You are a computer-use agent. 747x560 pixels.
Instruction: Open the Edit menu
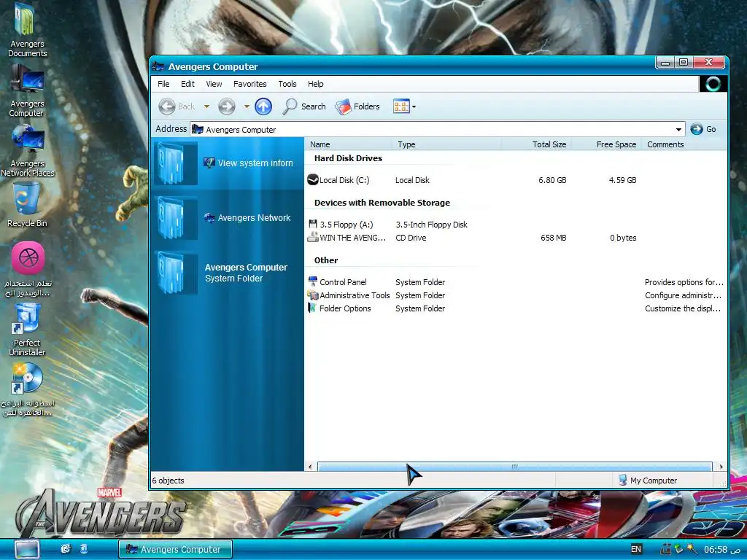click(x=187, y=84)
